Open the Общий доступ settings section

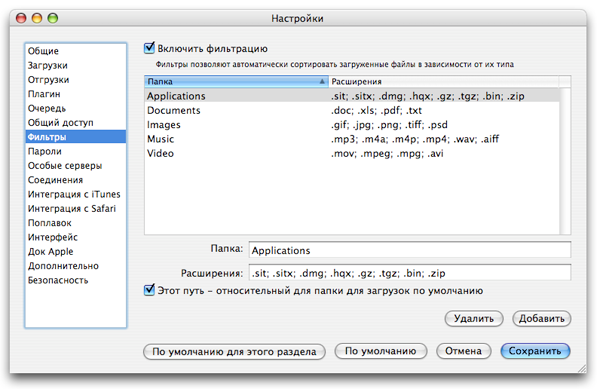[75, 123]
